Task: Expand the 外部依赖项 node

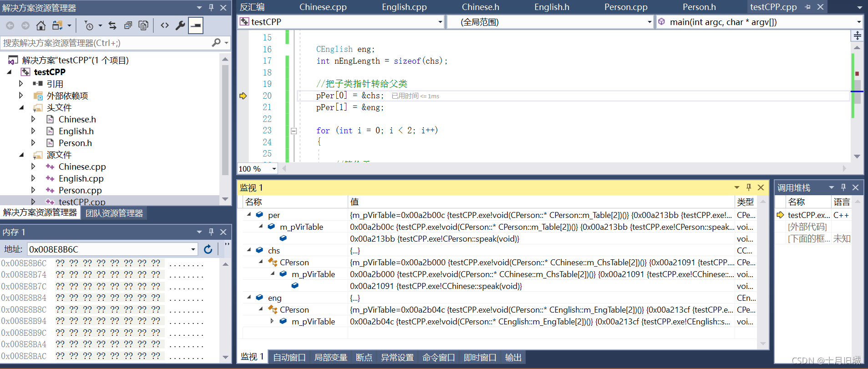Action: pyautogui.click(x=21, y=96)
